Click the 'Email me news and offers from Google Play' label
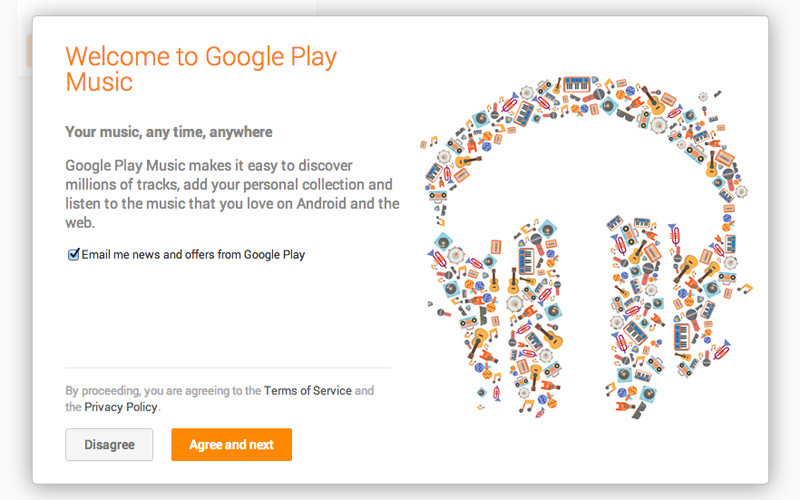 [x=193, y=255]
